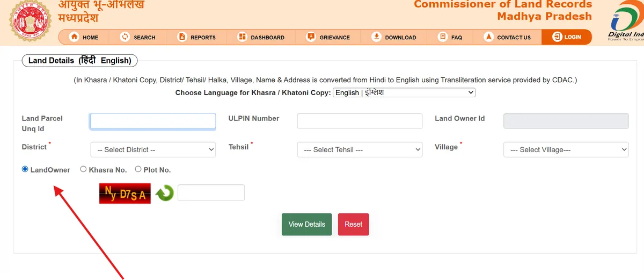Click the Reports document icon
This screenshot has width=644, height=280.
tap(182, 37)
